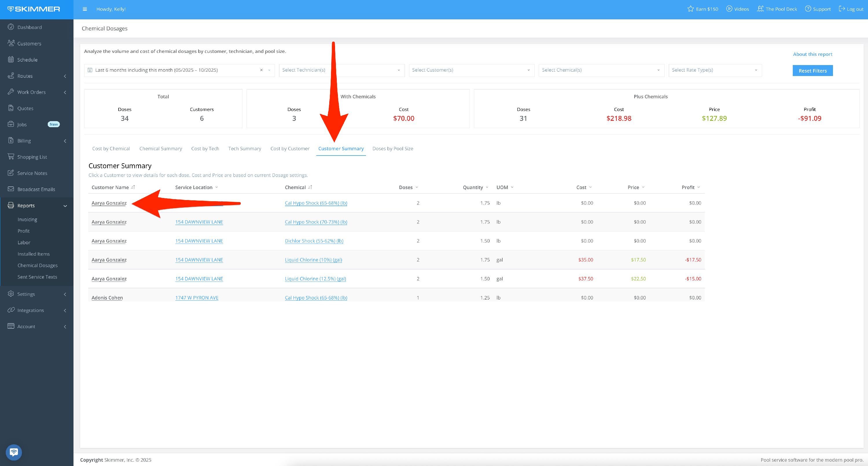Open the Shopping List cart icon
Image resolution: width=868 pixels, height=466 pixels.
pyautogui.click(x=11, y=157)
